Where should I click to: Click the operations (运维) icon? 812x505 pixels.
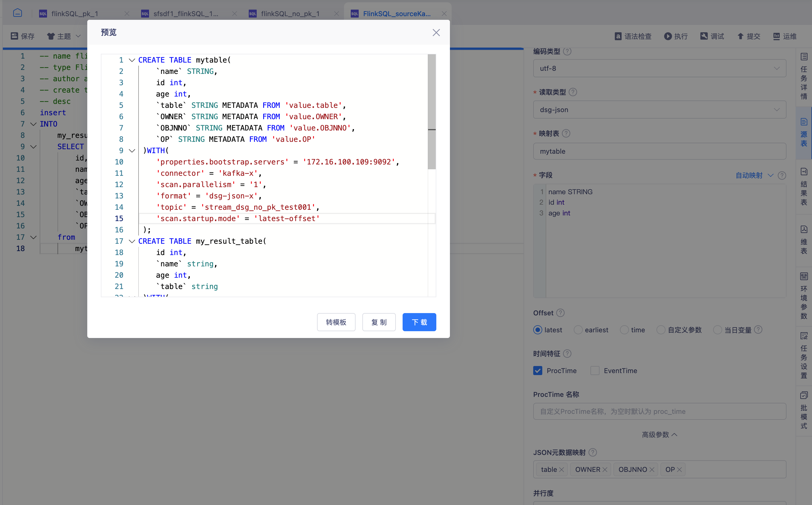[x=776, y=36]
